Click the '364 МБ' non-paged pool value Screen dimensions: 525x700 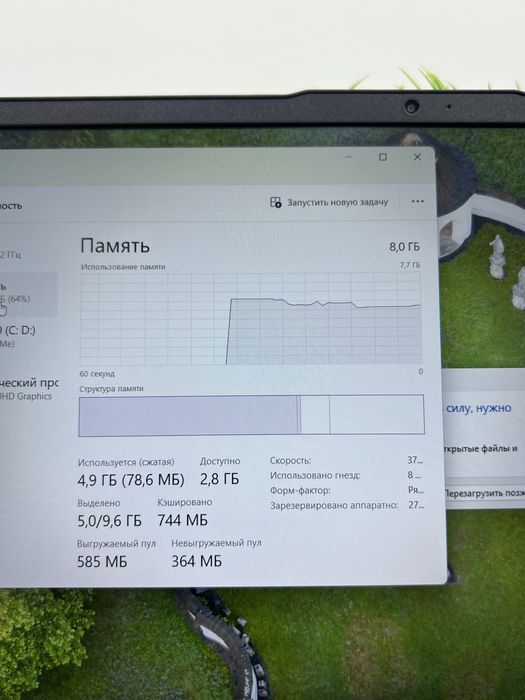click(x=196, y=561)
